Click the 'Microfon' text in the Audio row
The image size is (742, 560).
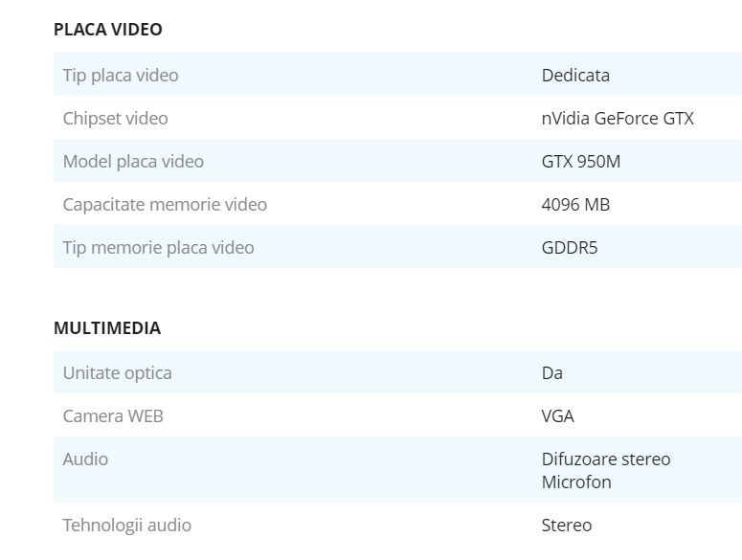point(576,482)
